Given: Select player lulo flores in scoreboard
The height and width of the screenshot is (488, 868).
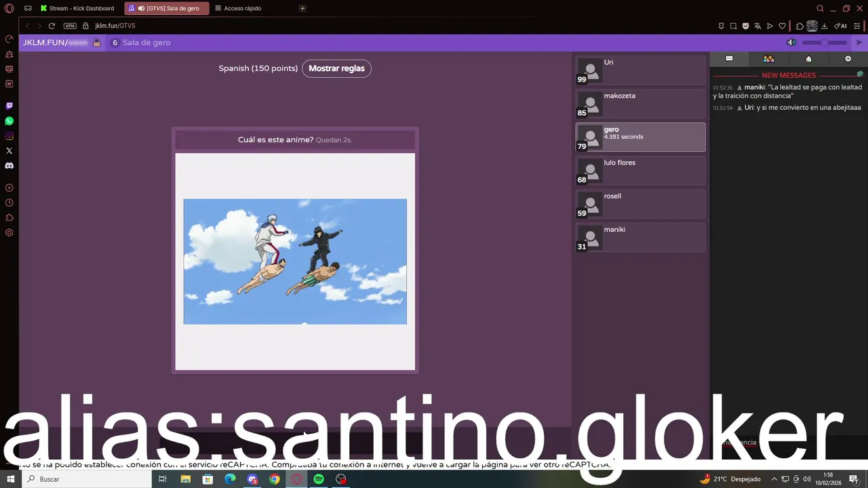Looking at the screenshot, I should 641,170.
